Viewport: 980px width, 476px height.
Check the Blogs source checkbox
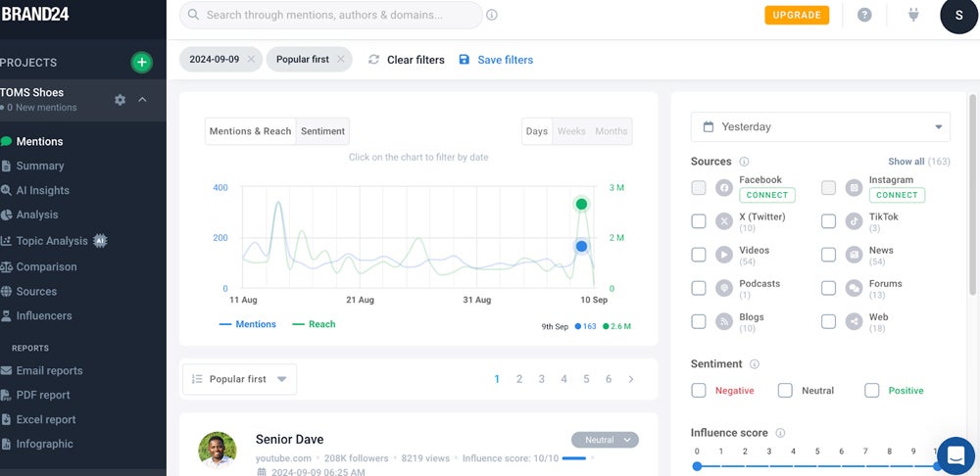click(698, 321)
